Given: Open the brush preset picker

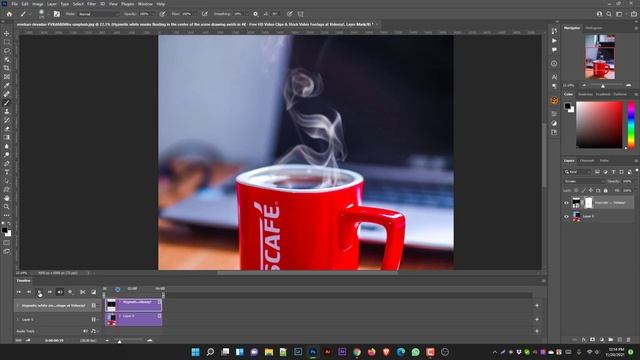Looking at the screenshot, I should coord(42,14).
